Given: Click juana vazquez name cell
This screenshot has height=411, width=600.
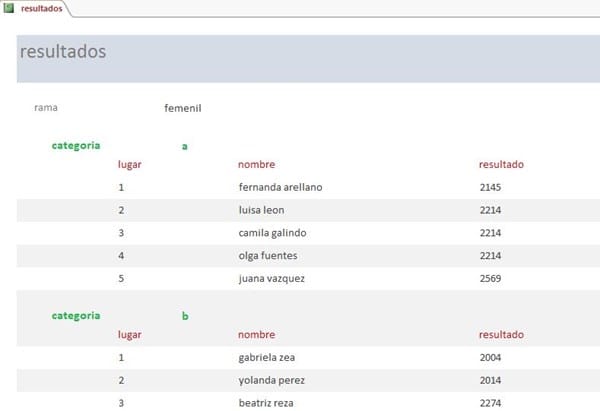Looking at the screenshot, I should (x=272, y=279).
